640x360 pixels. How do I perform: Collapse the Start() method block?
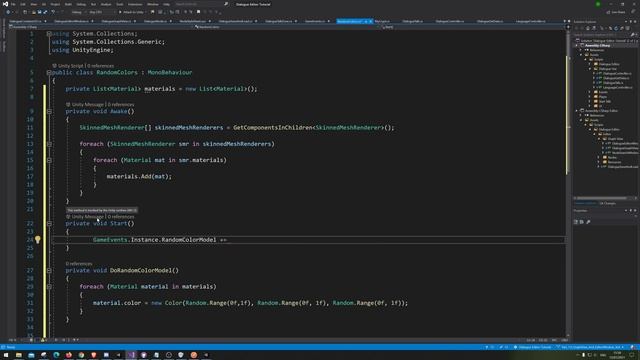pos(49,223)
